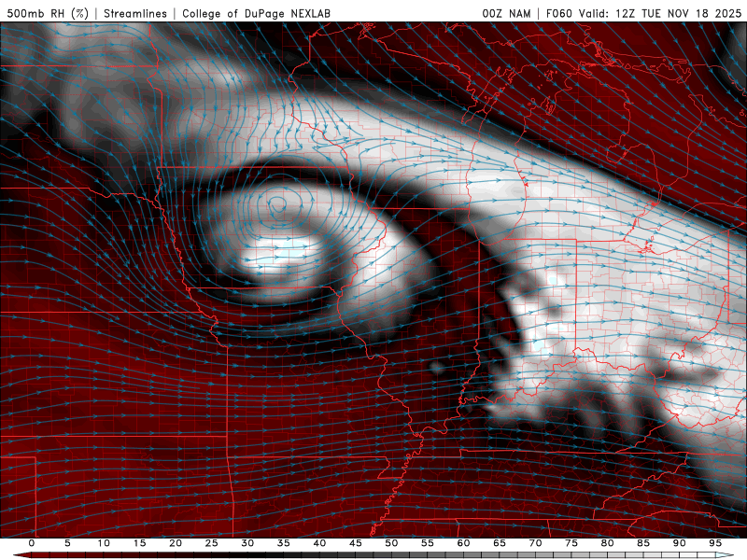Click the 30 value on the color scale
Image resolution: width=747 pixels, height=560 pixels.
tap(247, 543)
